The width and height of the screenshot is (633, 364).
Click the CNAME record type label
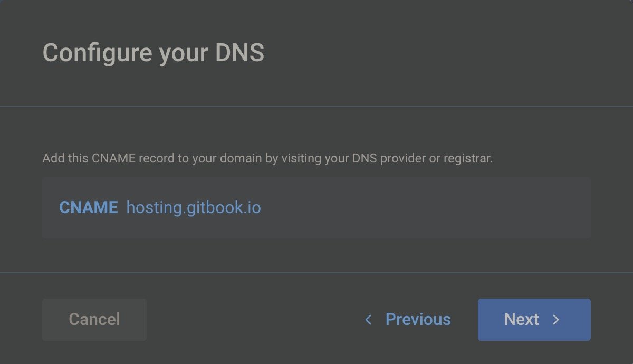coord(88,208)
